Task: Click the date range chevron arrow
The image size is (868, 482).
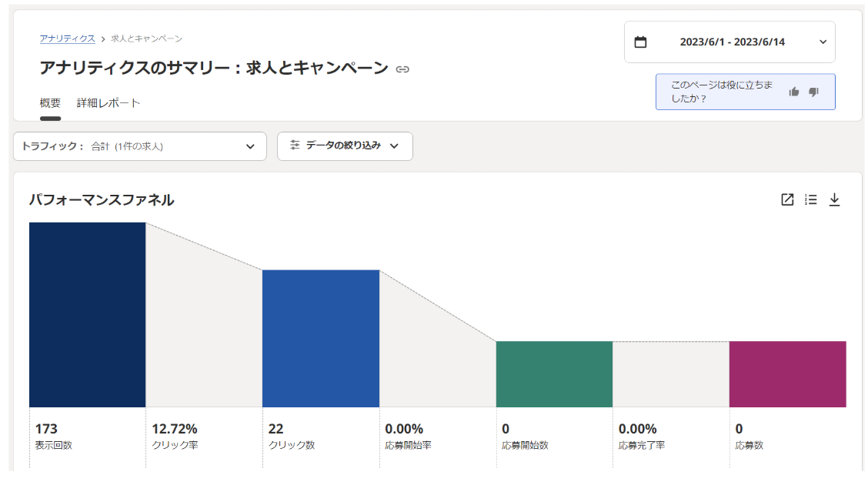Action: tap(823, 42)
